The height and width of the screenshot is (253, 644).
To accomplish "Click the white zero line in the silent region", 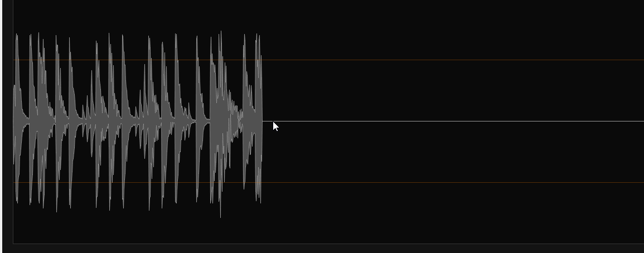I will pyautogui.click(x=453, y=121).
